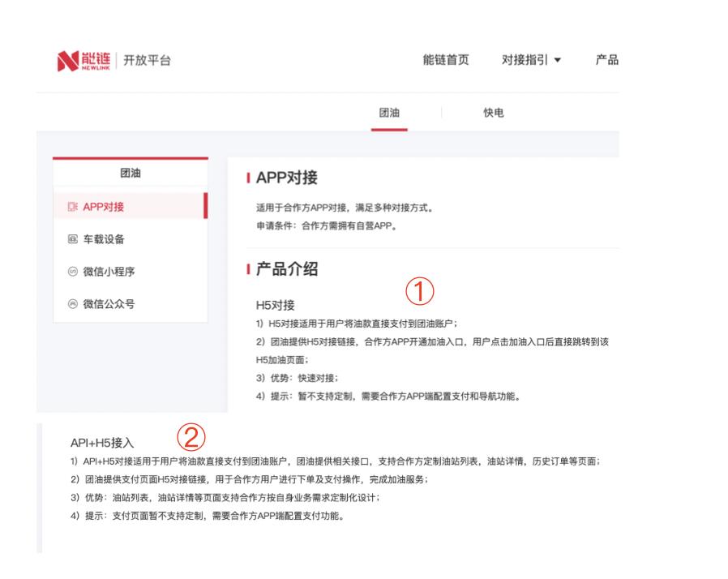Select the APP对接 sidebar icon
Viewport: 728px width, 579px height.
click(73, 205)
